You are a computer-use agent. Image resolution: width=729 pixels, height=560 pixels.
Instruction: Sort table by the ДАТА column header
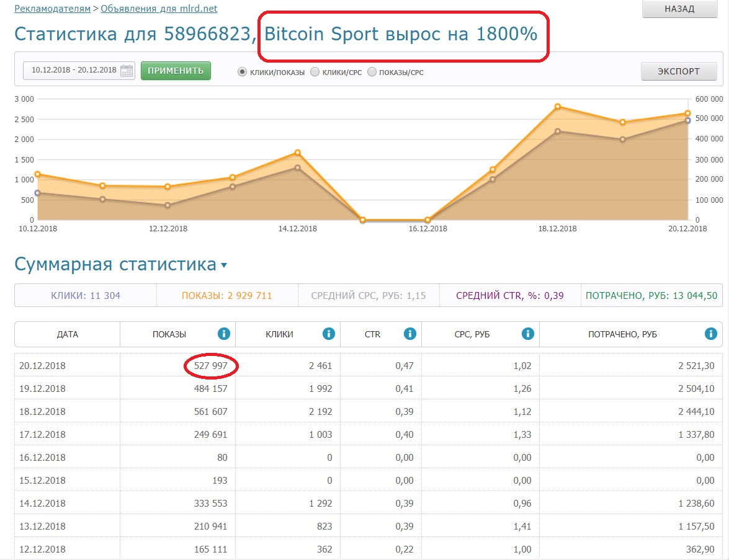tap(68, 334)
